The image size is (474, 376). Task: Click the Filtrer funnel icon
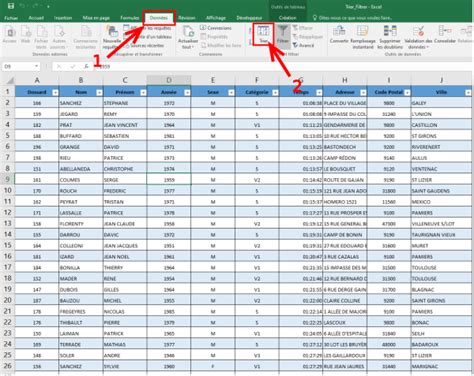[x=283, y=31]
